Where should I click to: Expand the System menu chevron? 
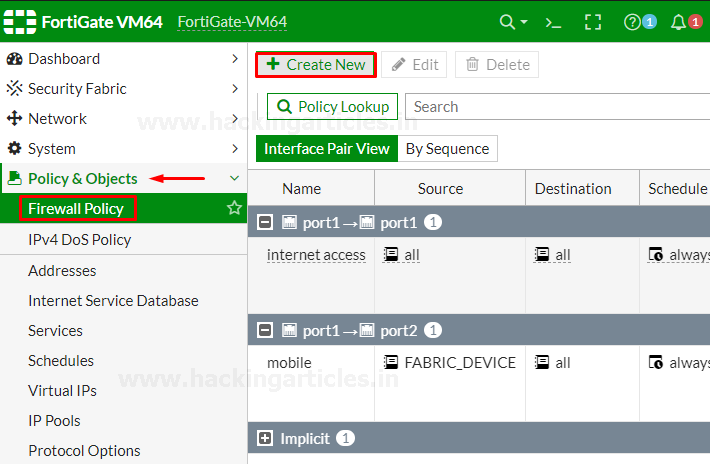pos(235,148)
